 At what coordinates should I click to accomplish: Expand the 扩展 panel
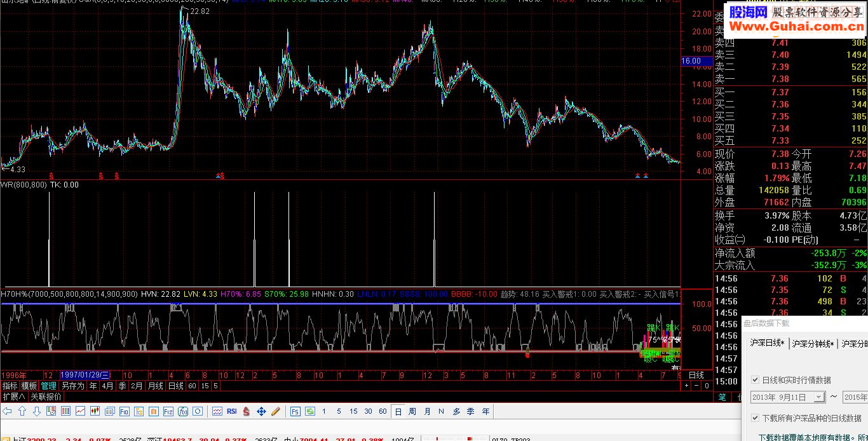point(14,397)
